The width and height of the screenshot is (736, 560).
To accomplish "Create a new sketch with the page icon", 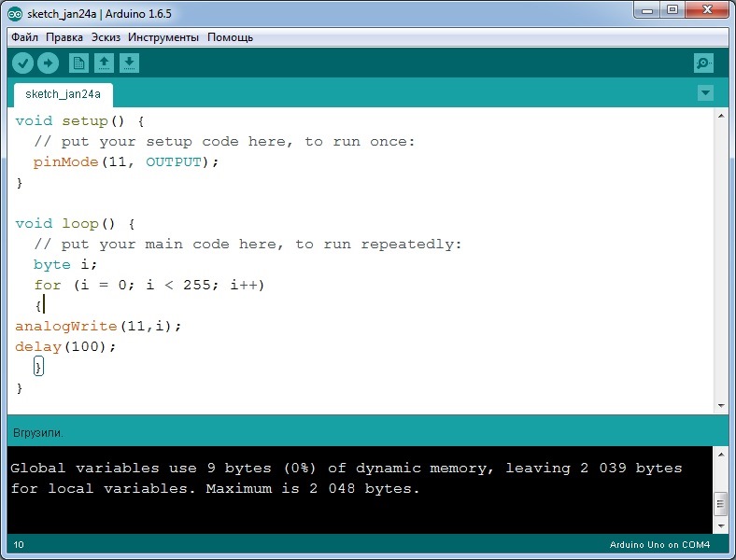I will point(78,63).
